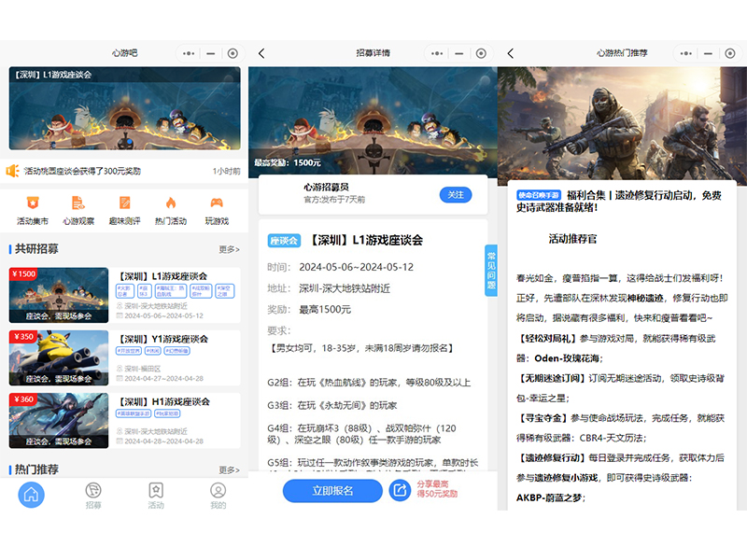The height and width of the screenshot is (560, 747).
Task: Tap the 趣味测评 icon
Action: click(124, 203)
